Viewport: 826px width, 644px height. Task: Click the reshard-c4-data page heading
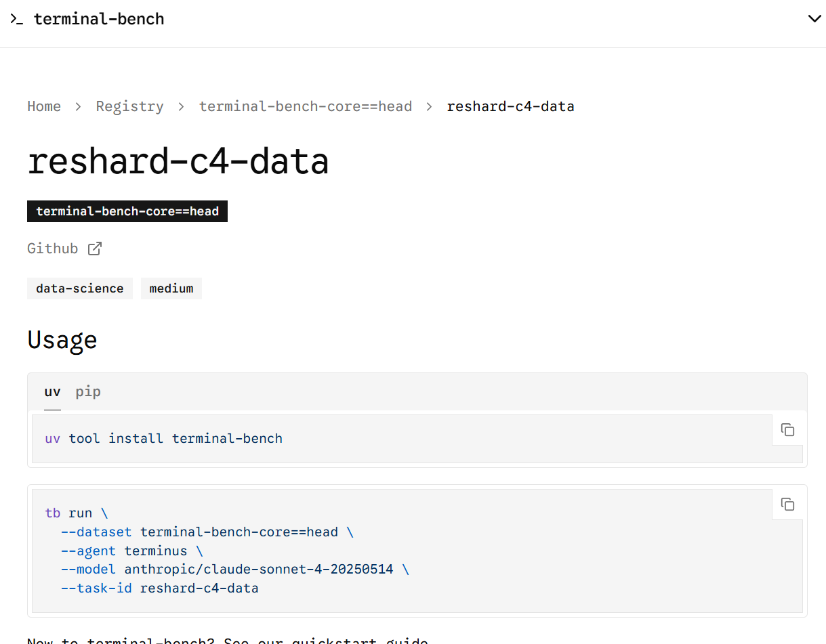click(178, 162)
